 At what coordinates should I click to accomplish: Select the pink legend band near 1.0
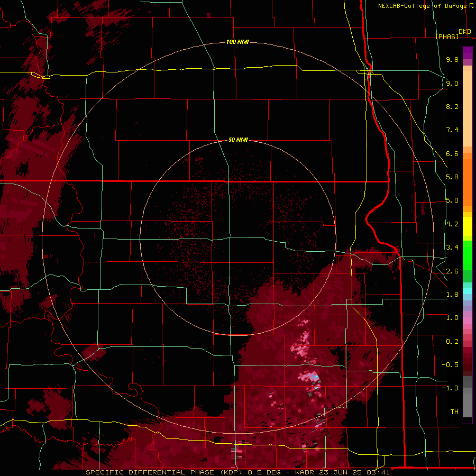[467, 321]
